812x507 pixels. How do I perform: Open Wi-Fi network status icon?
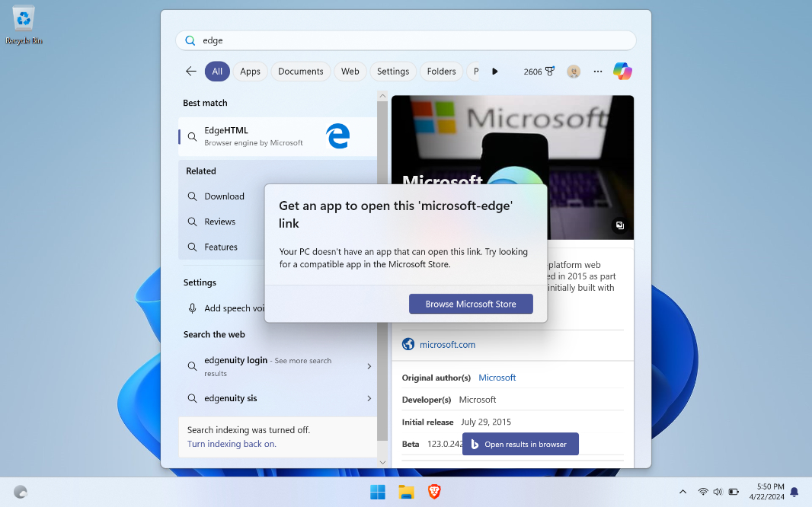pyautogui.click(x=703, y=492)
